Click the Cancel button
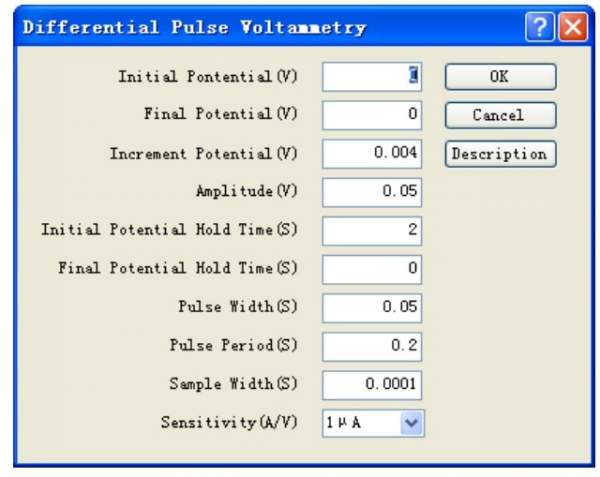 (x=499, y=116)
